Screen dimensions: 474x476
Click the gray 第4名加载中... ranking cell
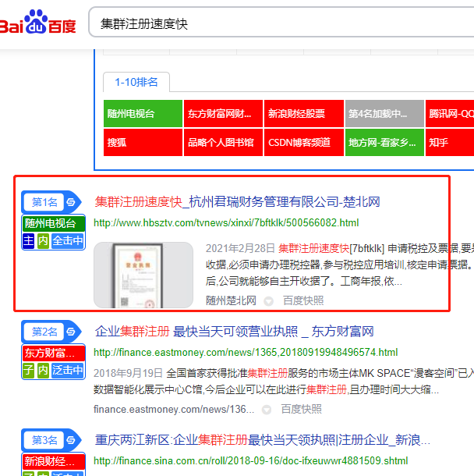384,113
